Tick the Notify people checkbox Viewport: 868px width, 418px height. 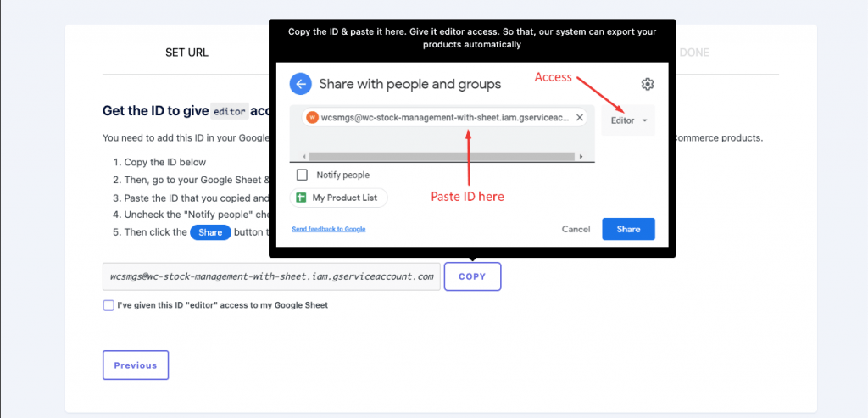point(302,175)
